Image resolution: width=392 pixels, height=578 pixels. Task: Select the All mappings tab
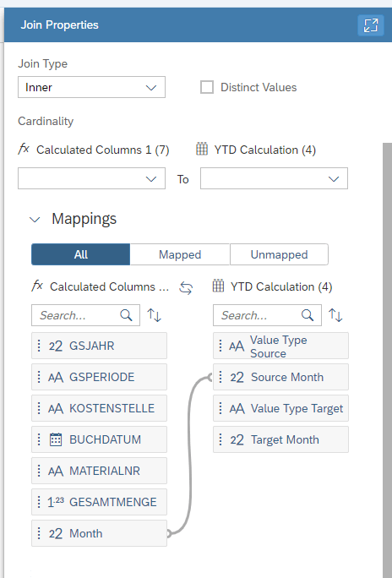(81, 254)
